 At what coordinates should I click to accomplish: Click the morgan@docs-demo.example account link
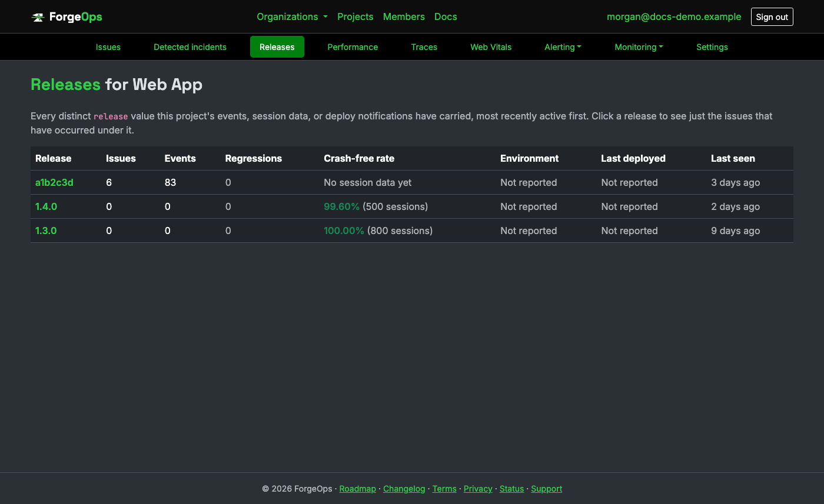[674, 16]
